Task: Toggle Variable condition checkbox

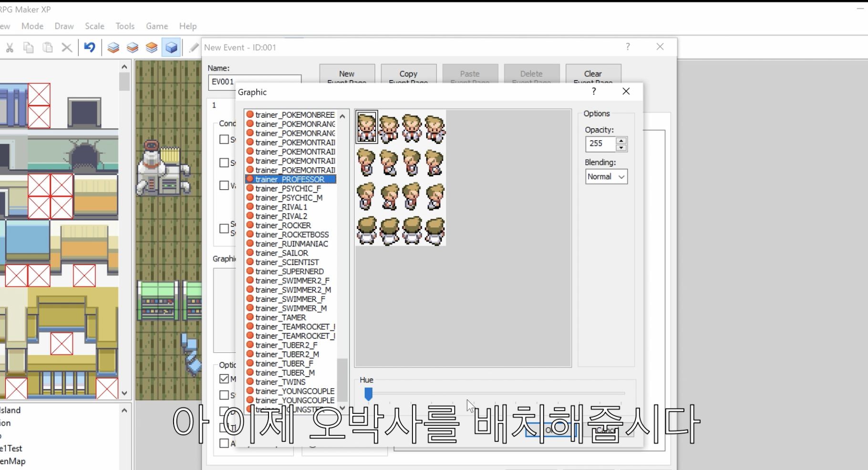Action: click(224, 185)
